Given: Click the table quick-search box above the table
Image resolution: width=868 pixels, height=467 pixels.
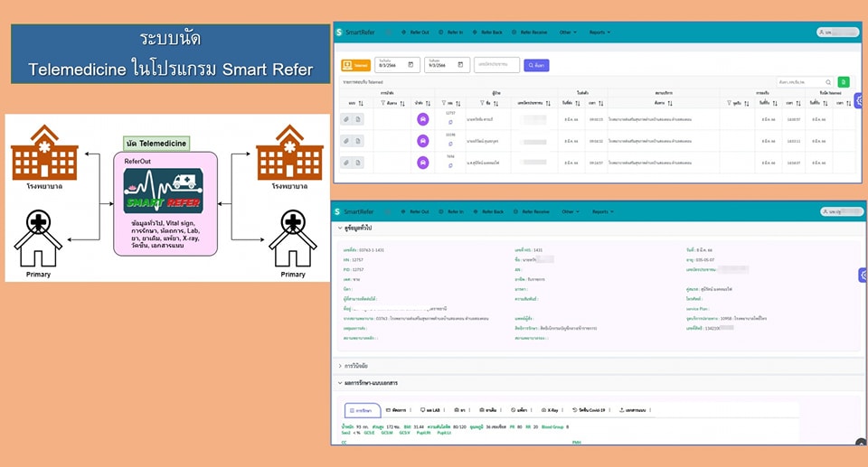Looking at the screenshot, I should [x=805, y=82].
